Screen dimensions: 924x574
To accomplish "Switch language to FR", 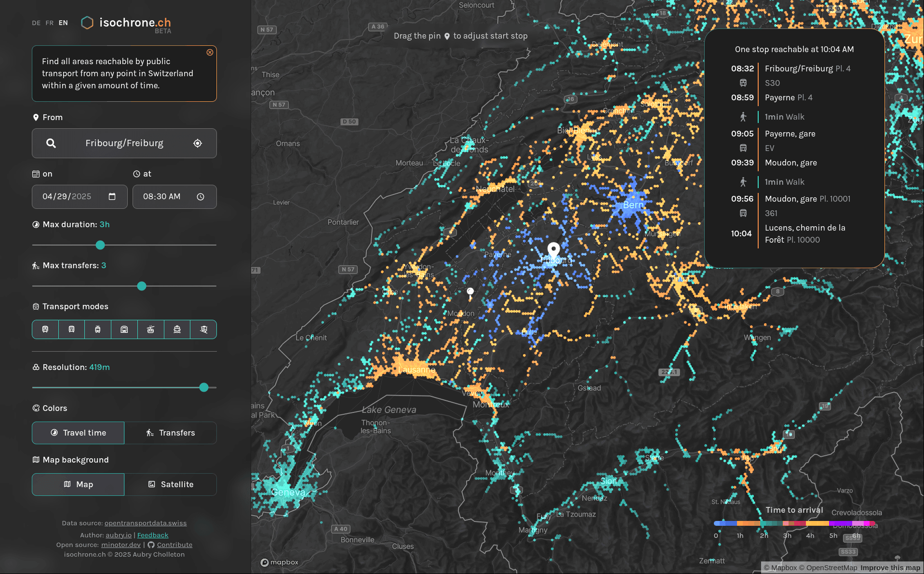I will pyautogui.click(x=50, y=23).
